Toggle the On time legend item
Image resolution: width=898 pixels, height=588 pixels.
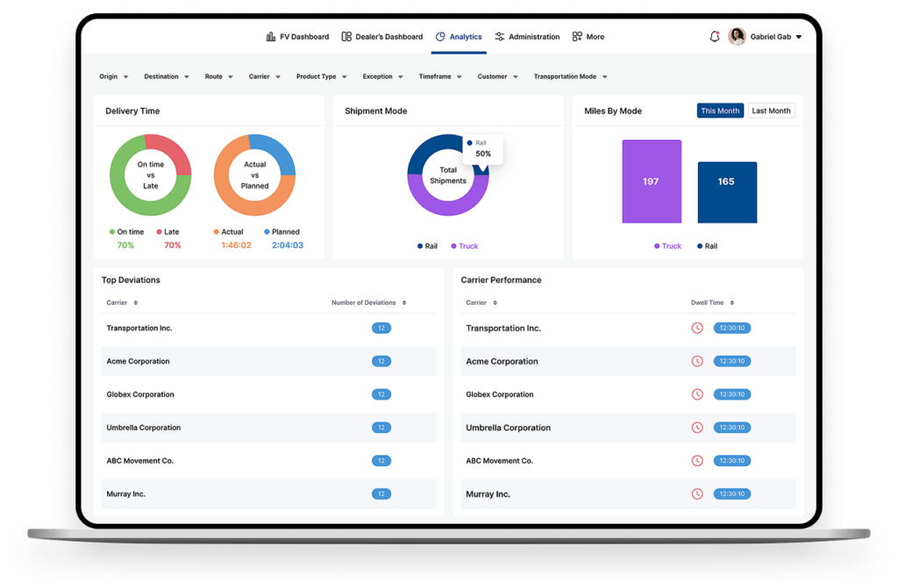click(126, 232)
